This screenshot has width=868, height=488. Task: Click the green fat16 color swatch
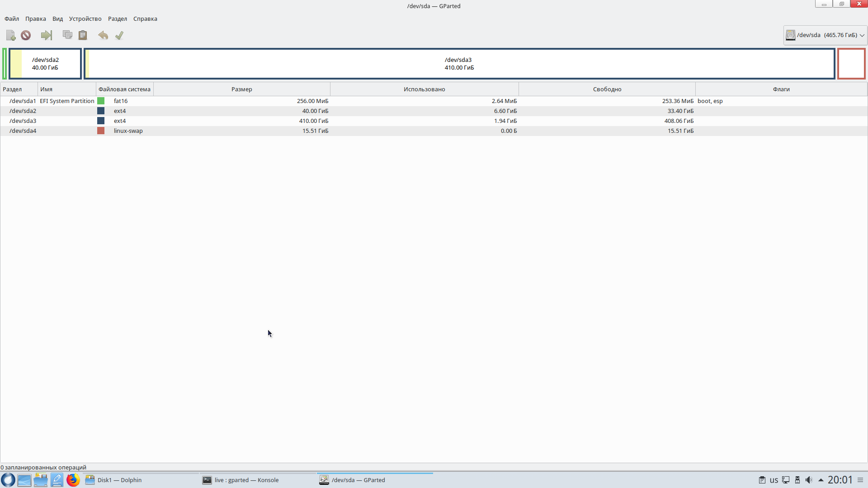click(x=101, y=101)
